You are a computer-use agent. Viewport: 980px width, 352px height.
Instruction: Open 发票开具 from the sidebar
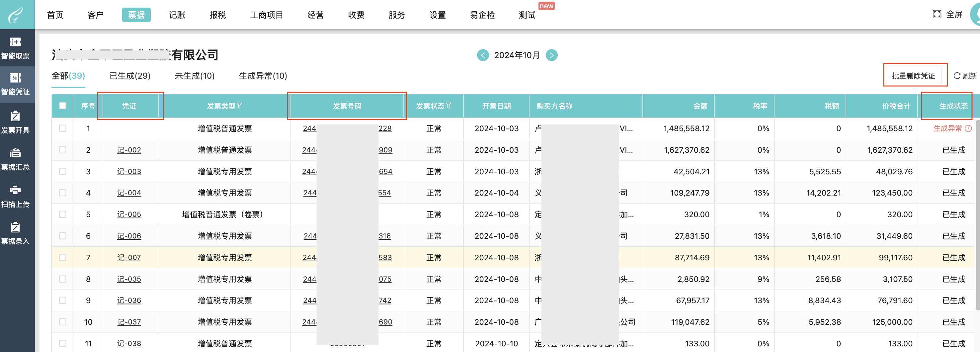(x=15, y=116)
